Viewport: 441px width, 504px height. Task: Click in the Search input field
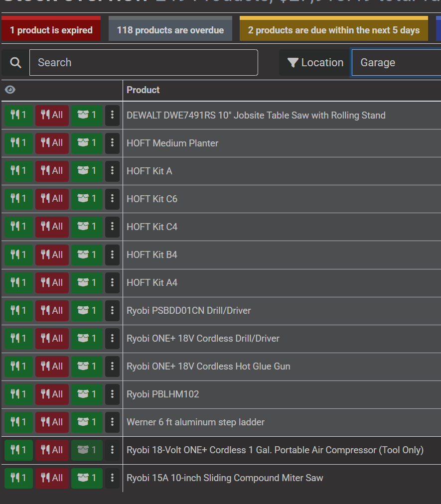click(x=144, y=62)
